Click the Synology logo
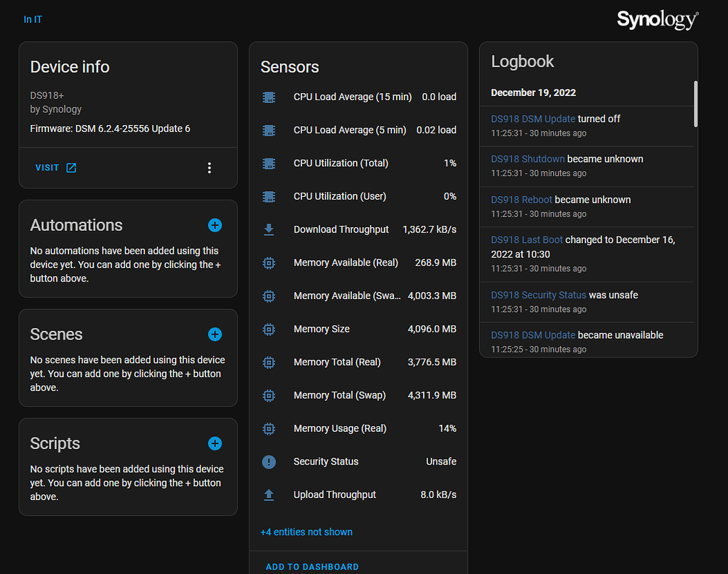Screen dimensions: 728x574 [x=656, y=19]
